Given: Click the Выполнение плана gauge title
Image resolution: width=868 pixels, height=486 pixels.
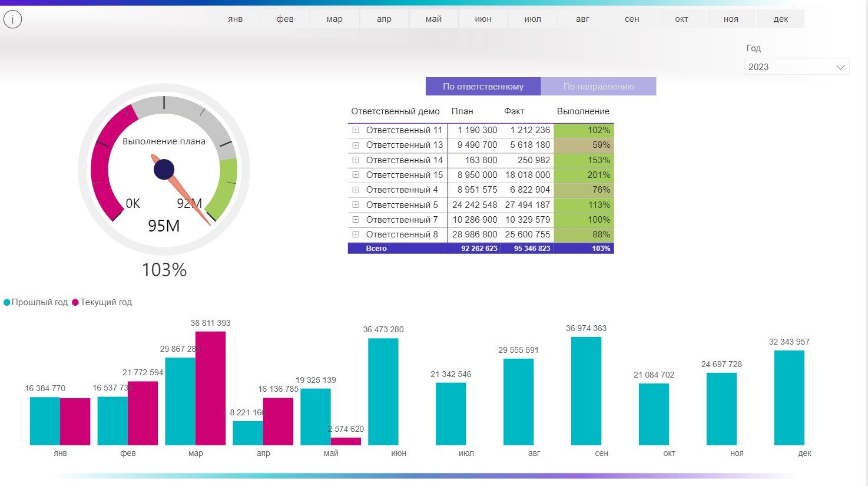Looking at the screenshot, I should point(164,141).
